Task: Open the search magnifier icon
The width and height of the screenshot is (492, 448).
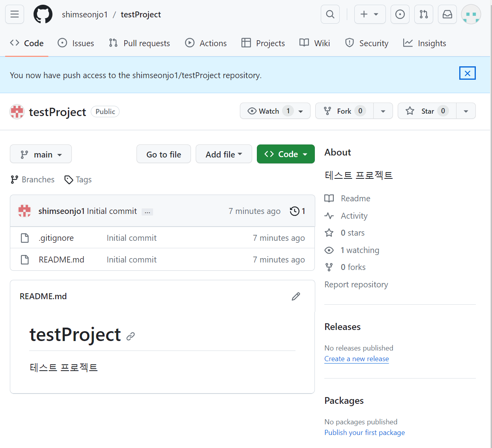Action: [330, 15]
